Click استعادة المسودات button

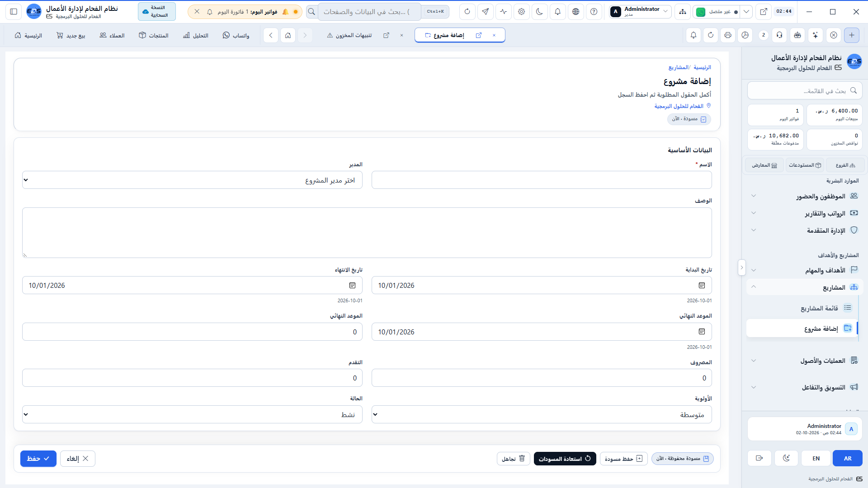tap(565, 459)
